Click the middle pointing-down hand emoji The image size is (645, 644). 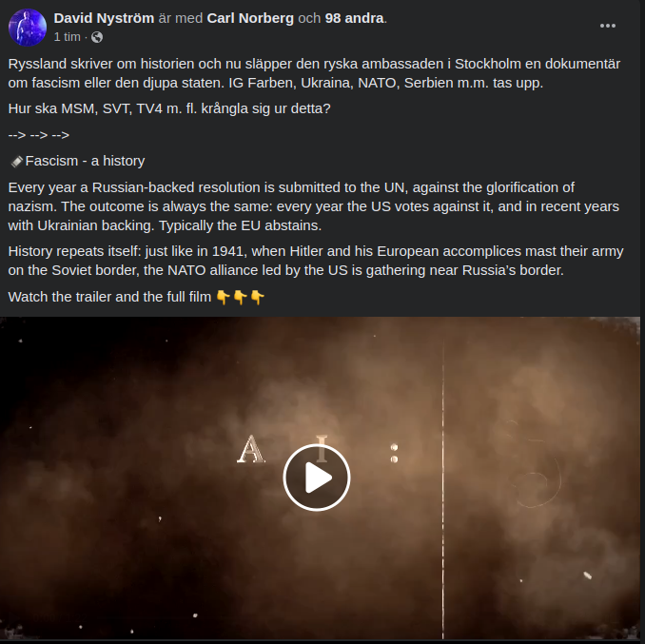(241, 297)
